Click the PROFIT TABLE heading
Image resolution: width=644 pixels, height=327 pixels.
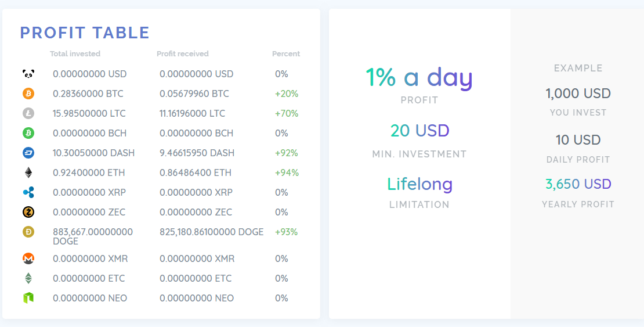click(x=85, y=33)
